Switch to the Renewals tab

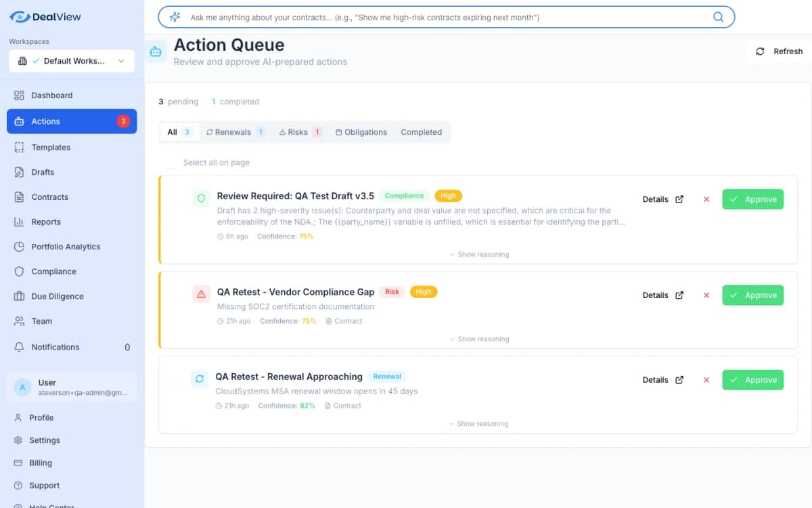click(234, 132)
